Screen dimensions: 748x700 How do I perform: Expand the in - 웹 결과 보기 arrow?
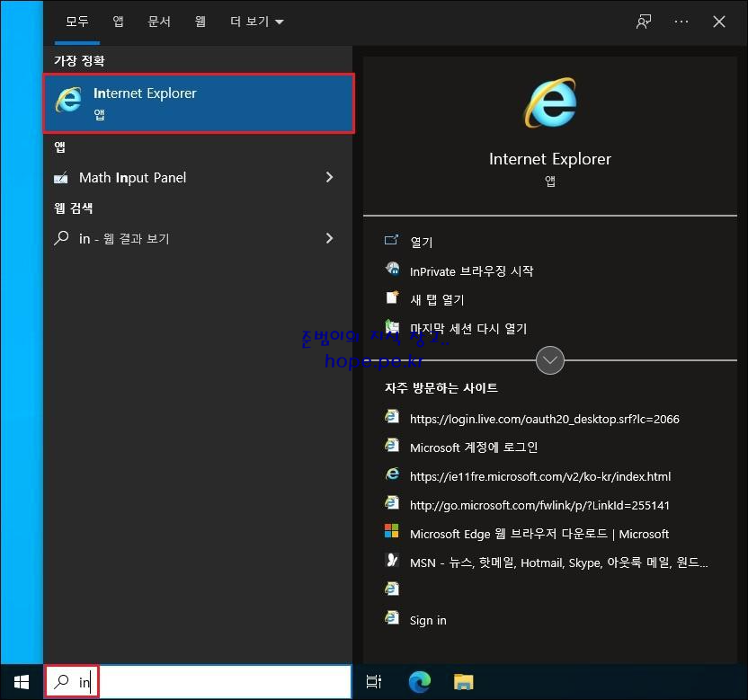point(329,238)
